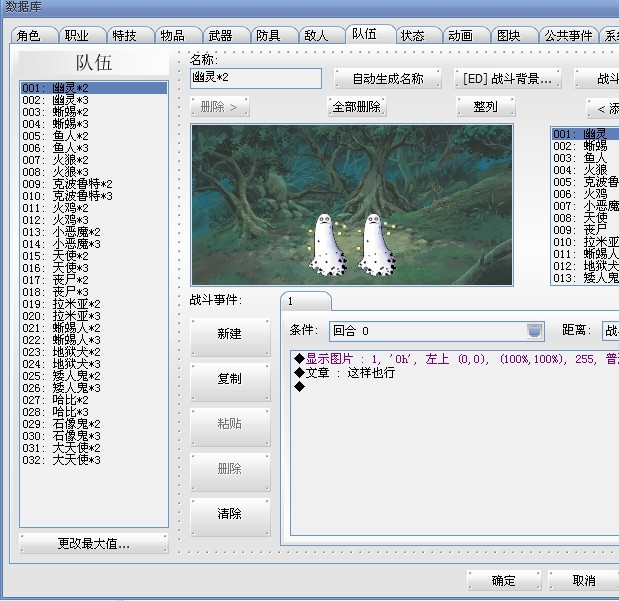Select enemy 003: 鱼人 in enemy list
This screenshot has height=601, width=619.
(x=585, y=158)
